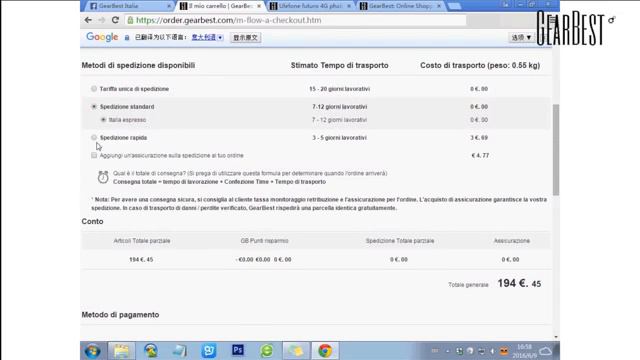This screenshot has height=360, width=640.
Task: Click the volume icon in system tray
Action: 493,351
